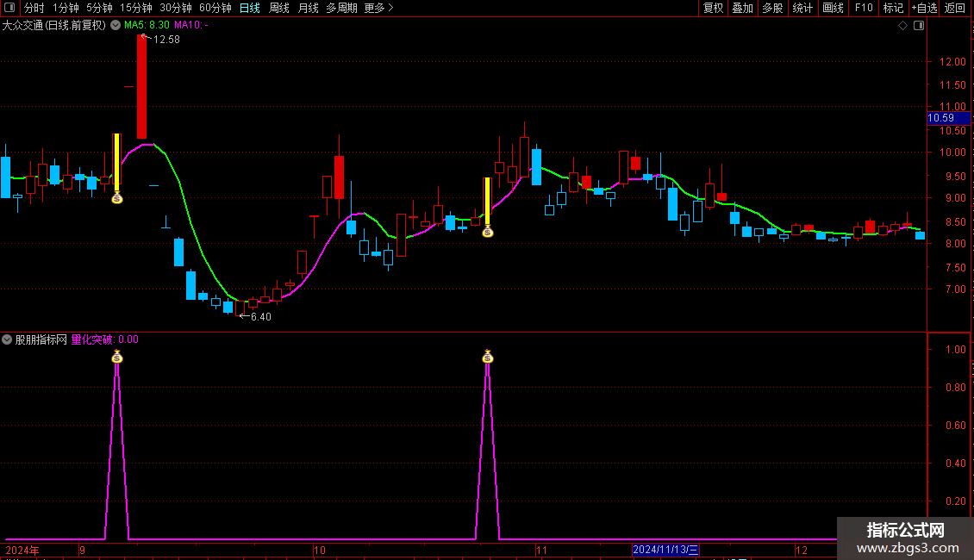Select the 5分钟 period
The height and width of the screenshot is (560, 974).
[x=99, y=8]
